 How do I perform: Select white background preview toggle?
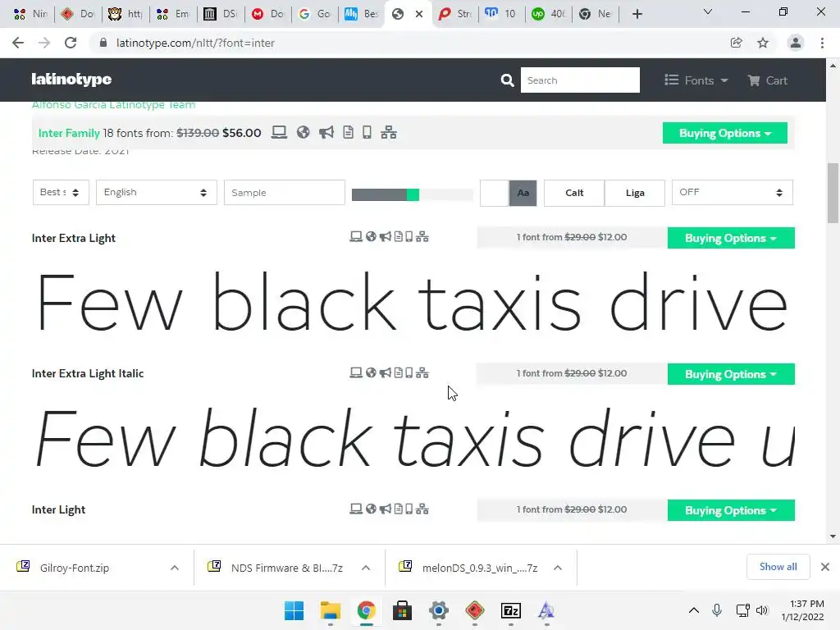[494, 193]
